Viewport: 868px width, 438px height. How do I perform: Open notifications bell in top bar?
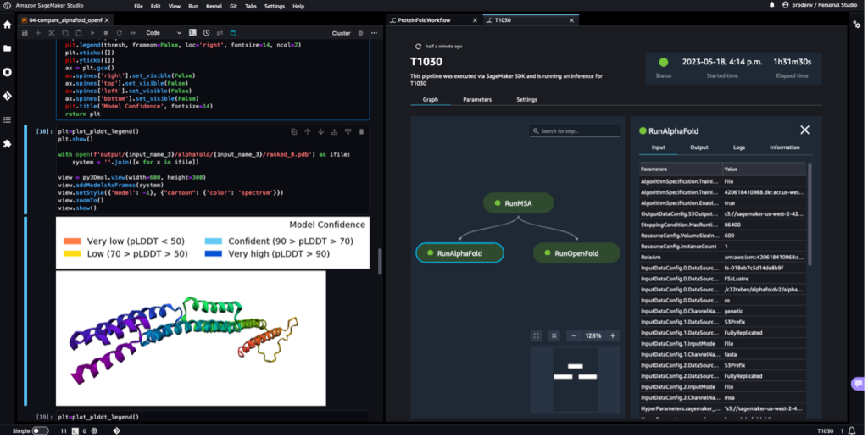[x=772, y=5]
